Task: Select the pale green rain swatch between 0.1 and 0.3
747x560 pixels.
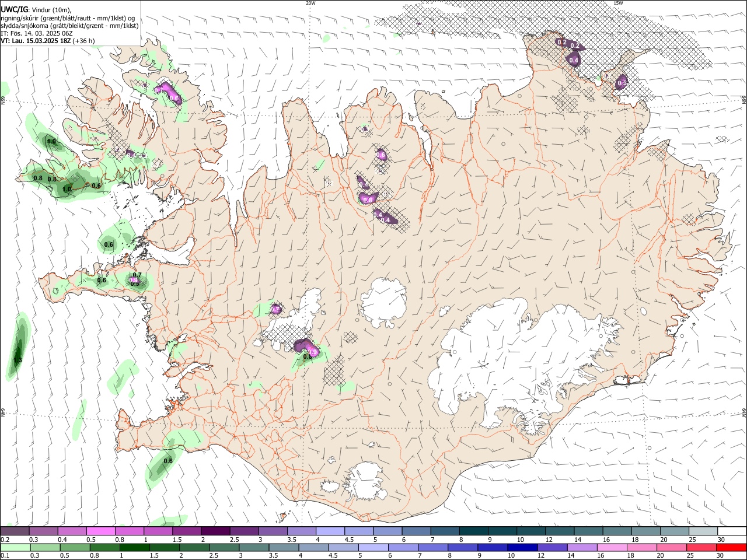Action: (x=15, y=548)
